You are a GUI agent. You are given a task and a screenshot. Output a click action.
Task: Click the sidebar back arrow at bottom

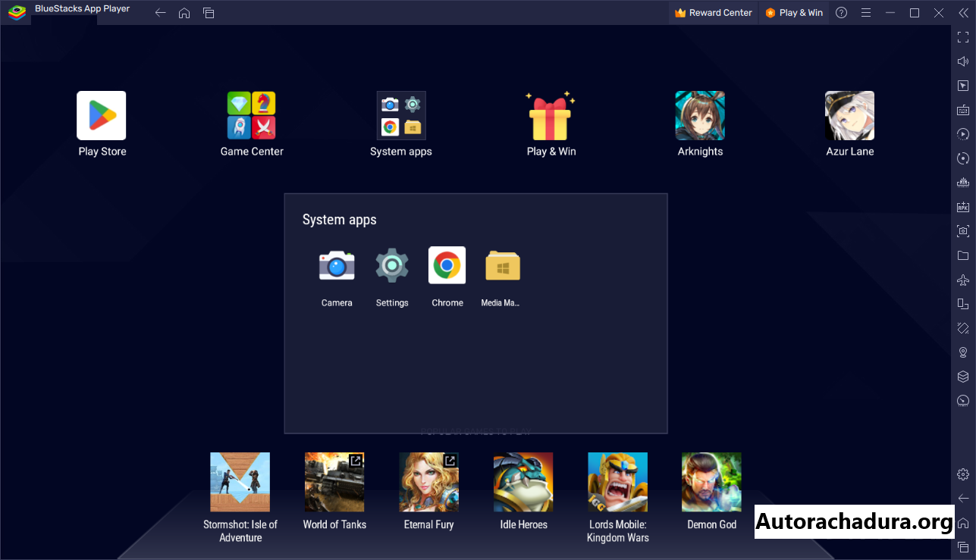[x=963, y=499]
